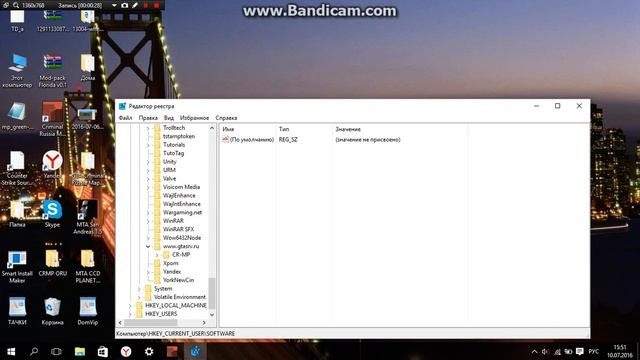The height and width of the screenshot is (360, 640).
Task: Open Settings gear on the taskbar
Action: point(149,351)
